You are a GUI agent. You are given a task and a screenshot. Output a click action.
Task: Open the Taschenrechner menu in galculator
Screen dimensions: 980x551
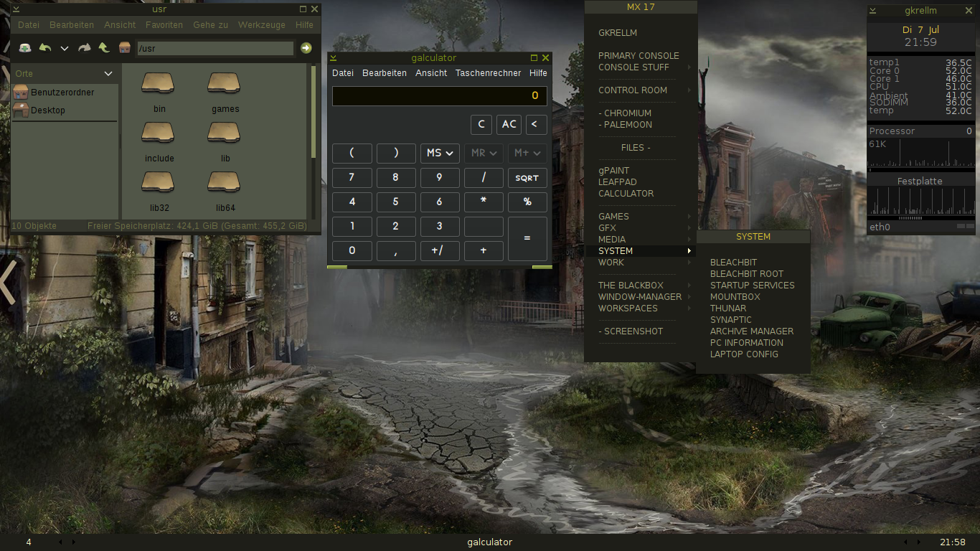488,73
